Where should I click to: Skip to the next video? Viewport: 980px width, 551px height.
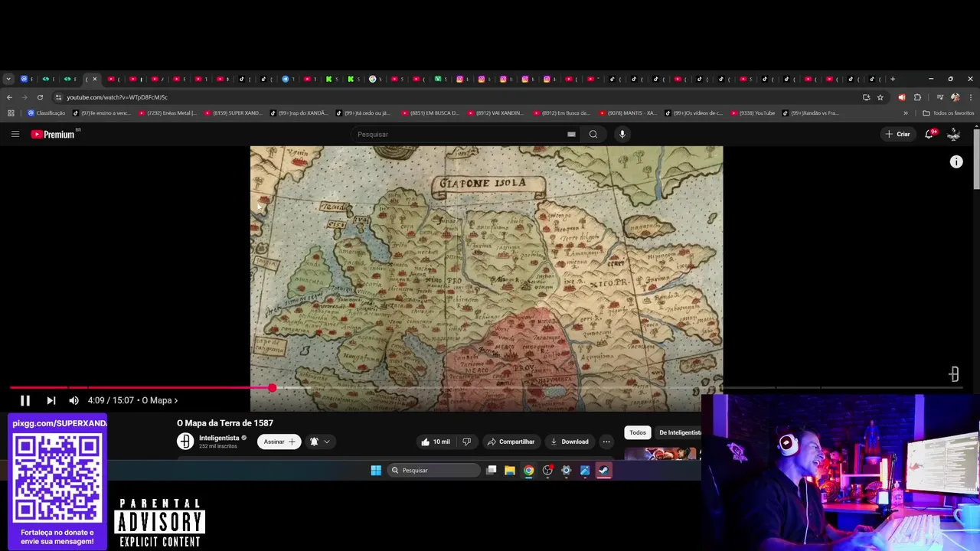pyautogui.click(x=51, y=400)
